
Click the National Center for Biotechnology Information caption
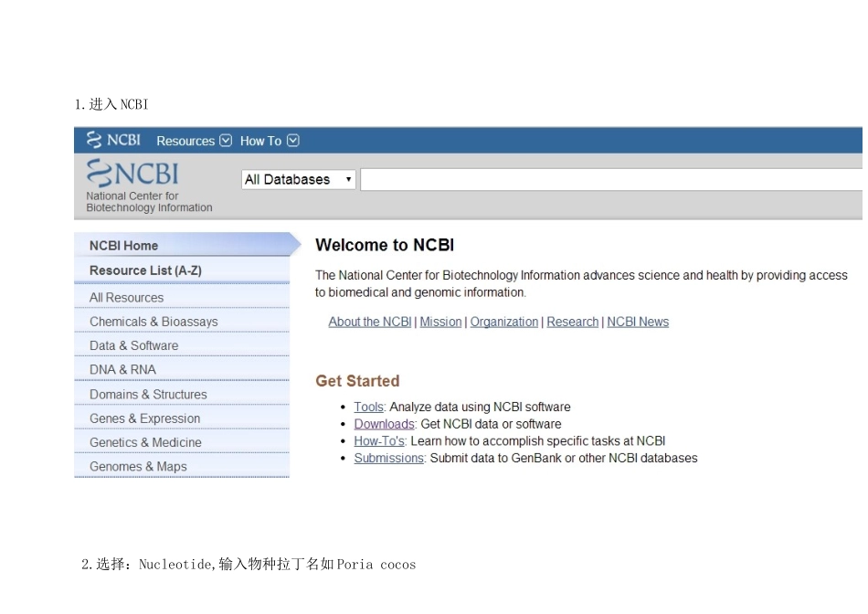point(149,202)
